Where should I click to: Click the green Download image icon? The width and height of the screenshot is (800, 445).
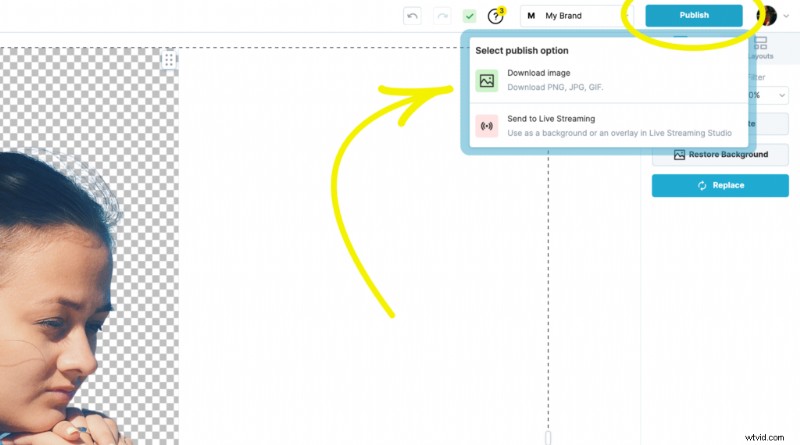coord(487,81)
